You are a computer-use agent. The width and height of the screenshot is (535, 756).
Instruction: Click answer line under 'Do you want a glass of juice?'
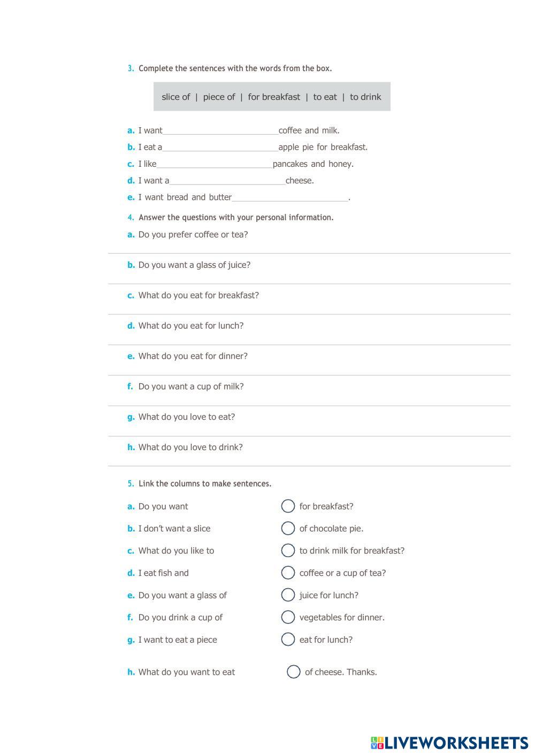(309, 279)
